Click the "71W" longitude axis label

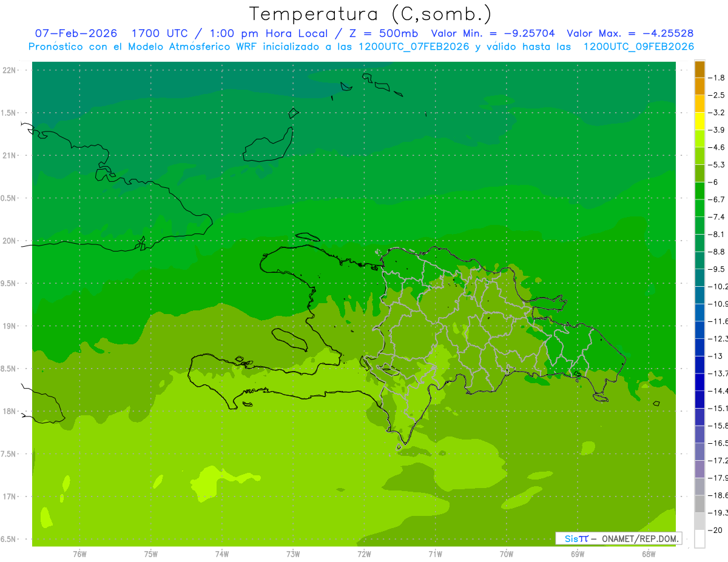point(435,554)
